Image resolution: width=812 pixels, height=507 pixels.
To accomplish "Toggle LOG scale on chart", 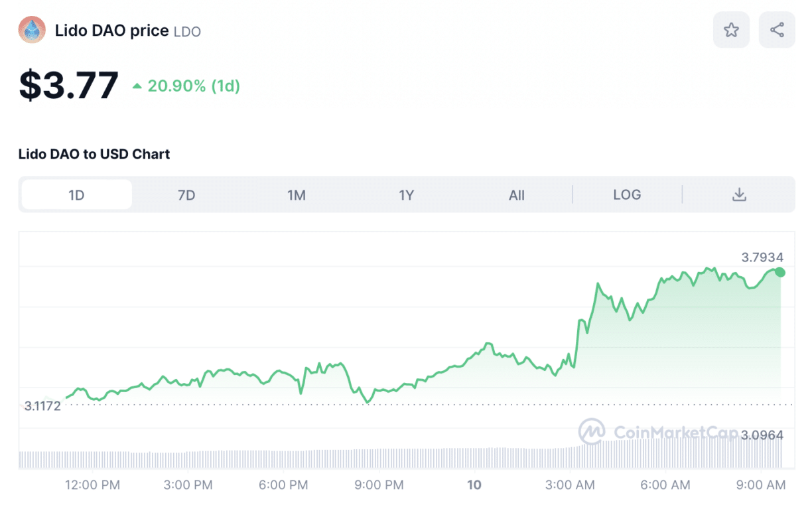I will coord(627,194).
